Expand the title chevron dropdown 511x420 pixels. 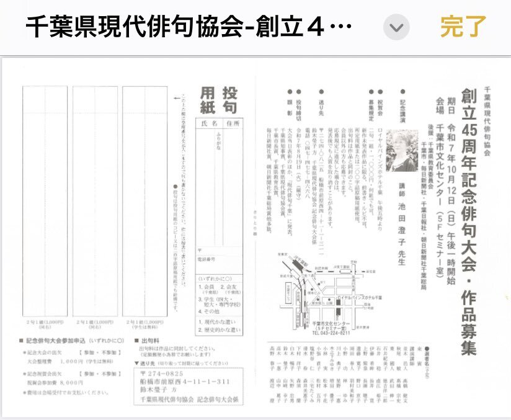pyautogui.click(x=396, y=27)
